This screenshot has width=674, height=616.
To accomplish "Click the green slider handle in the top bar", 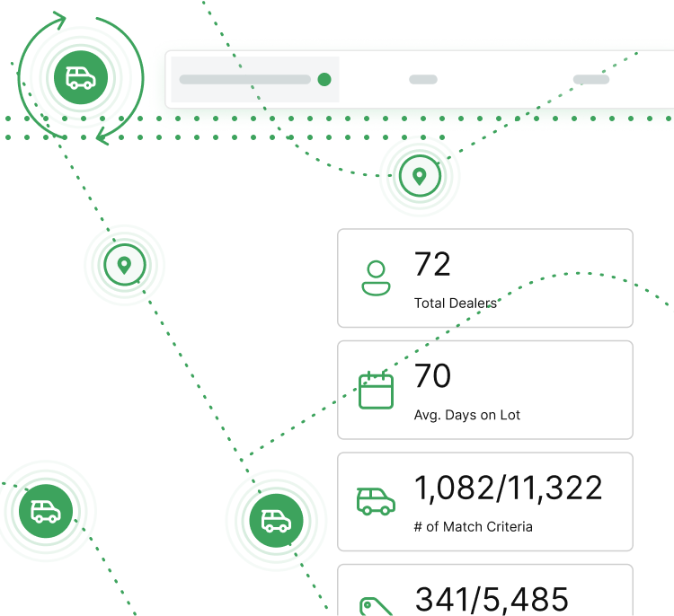I will click(x=324, y=79).
